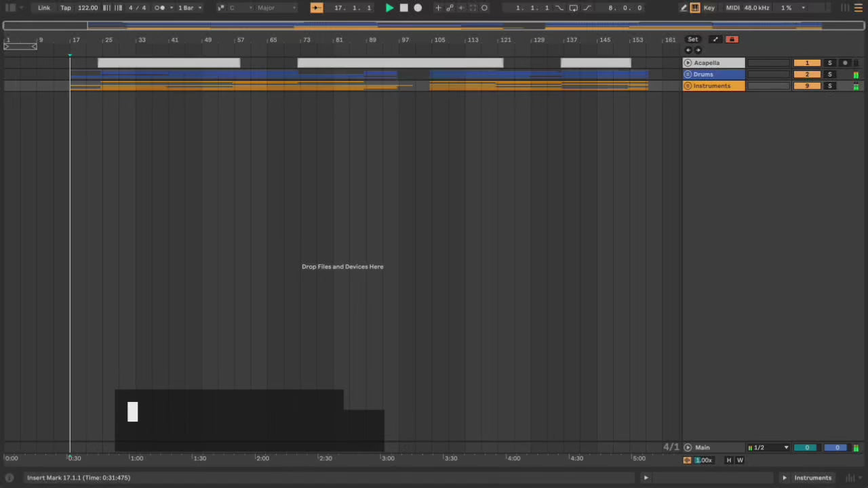868x488 pixels.
Task: Click the Key map mode switch
Action: pyautogui.click(x=709, y=7)
